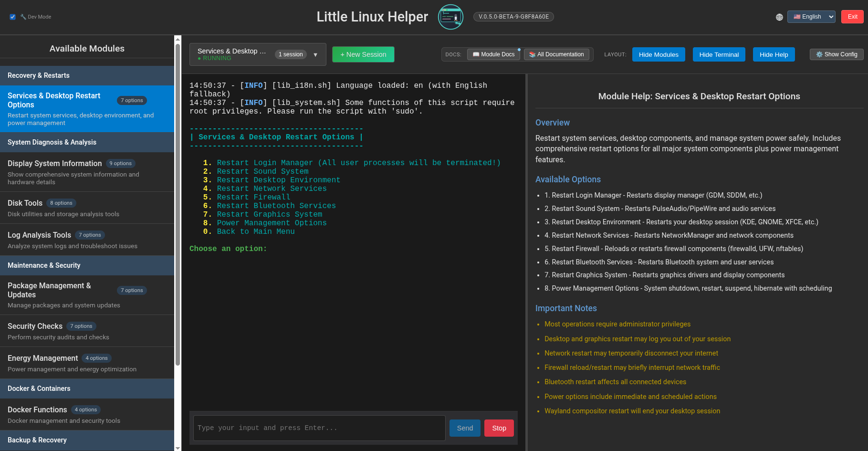868x451 pixels.
Task: Click the red Stop button
Action: 499,428
